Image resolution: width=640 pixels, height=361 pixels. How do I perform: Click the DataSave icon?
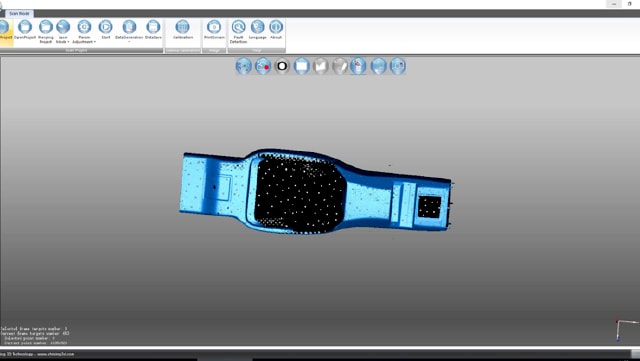tap(153, 30)
